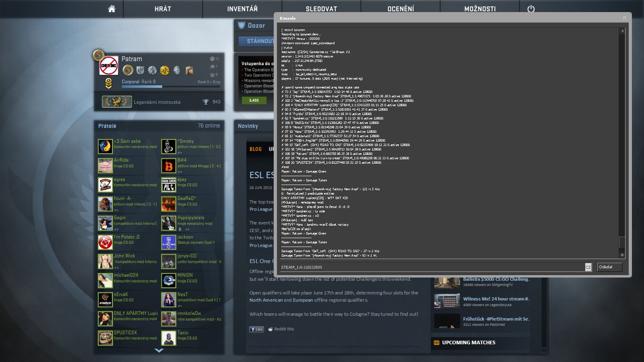Screen dimensions: 644x362
Task: Open the HRÁT menu
Action: (x=163, y=9)
